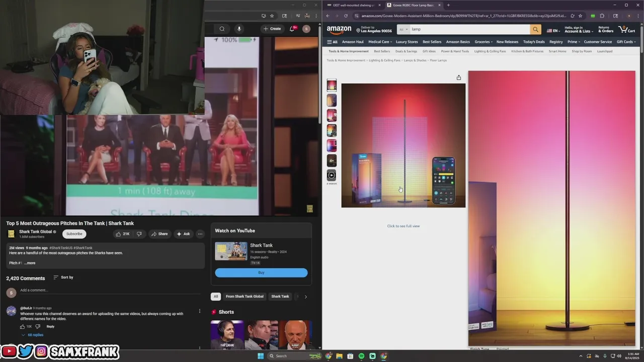Screen dimensions: 644x362
Task: Click the Ask button under video
Action: (x=183, y=234)
